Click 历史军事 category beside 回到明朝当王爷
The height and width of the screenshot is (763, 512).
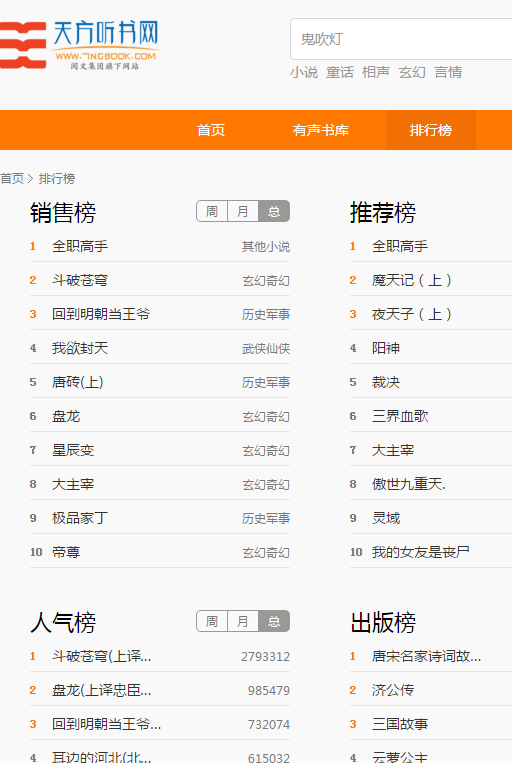(x=266, y=315)
